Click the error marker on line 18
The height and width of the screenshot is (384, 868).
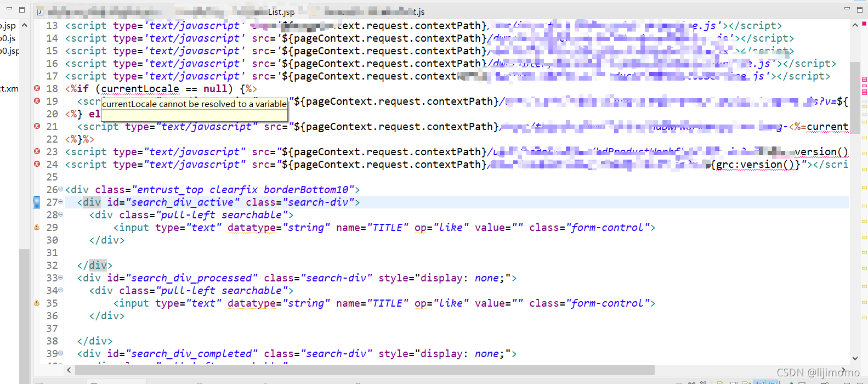click(37, 88)
